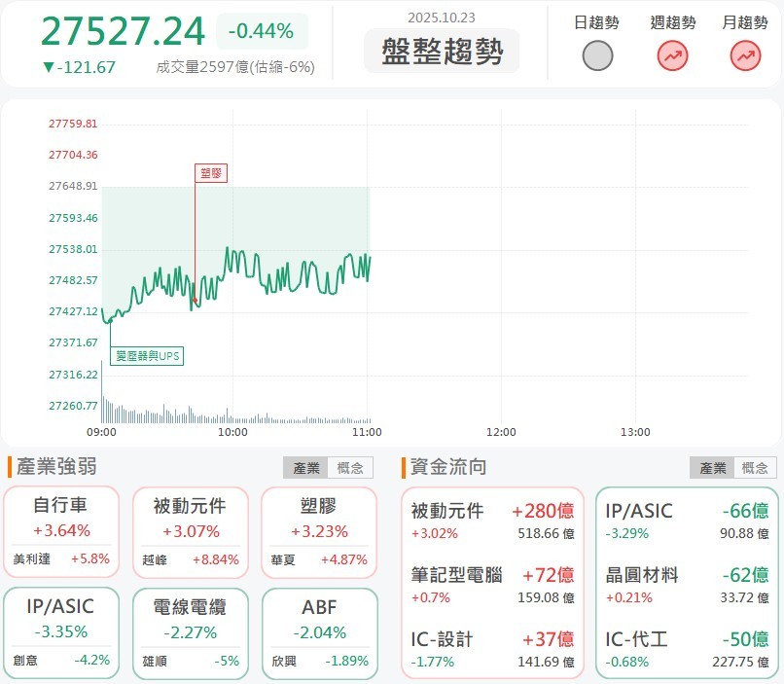Open the ABF card showing -2.04%
Screen dimensions: 784x684
pyautogui.click(x=319, y=632)
